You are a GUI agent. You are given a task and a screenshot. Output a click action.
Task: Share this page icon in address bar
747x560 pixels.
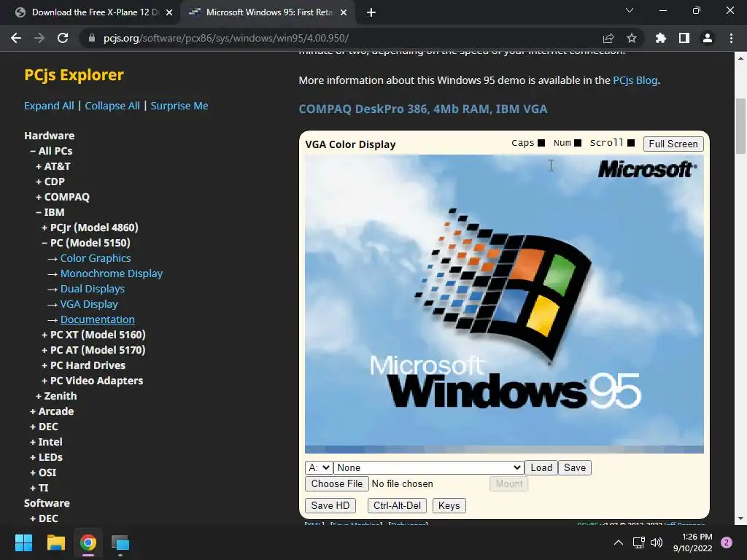click(608, 38)
